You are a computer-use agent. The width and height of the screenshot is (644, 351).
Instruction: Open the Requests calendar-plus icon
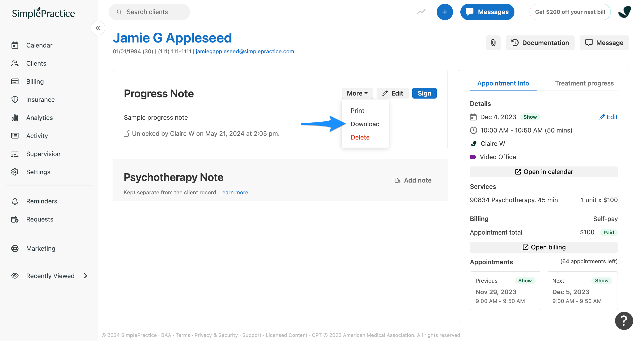(15, 219)
